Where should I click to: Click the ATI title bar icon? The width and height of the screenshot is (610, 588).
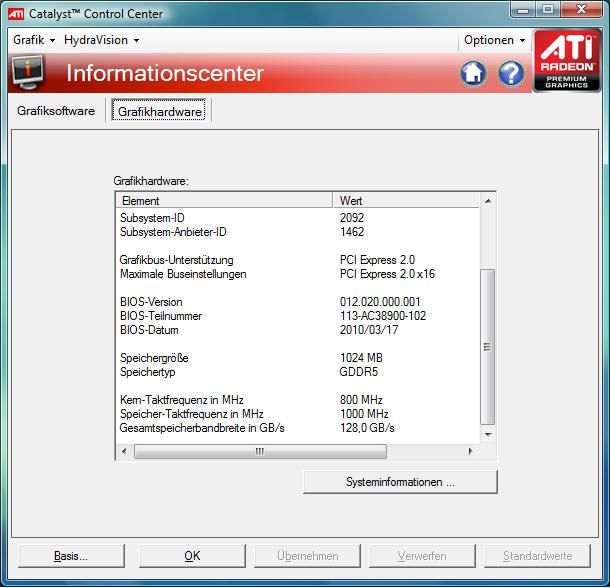tap(16, 14)
